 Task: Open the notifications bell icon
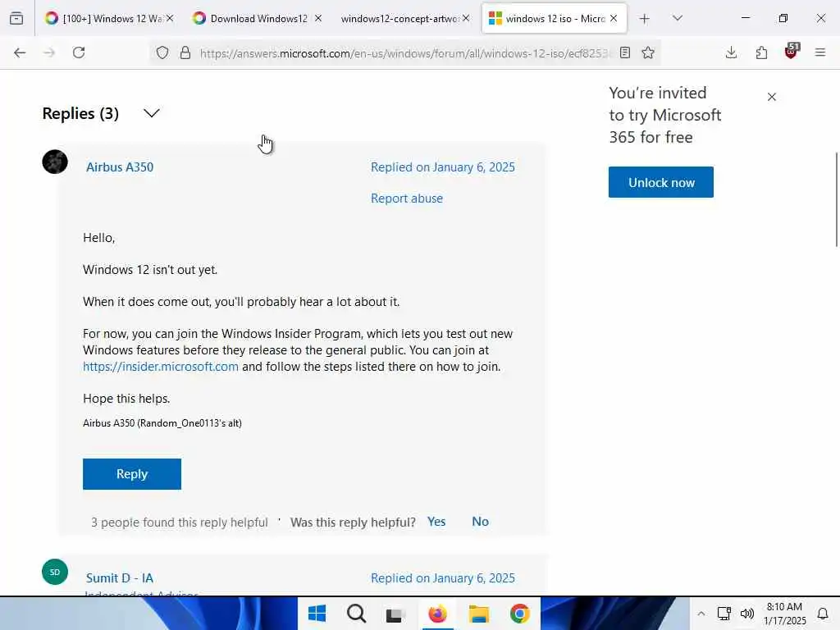823,614
